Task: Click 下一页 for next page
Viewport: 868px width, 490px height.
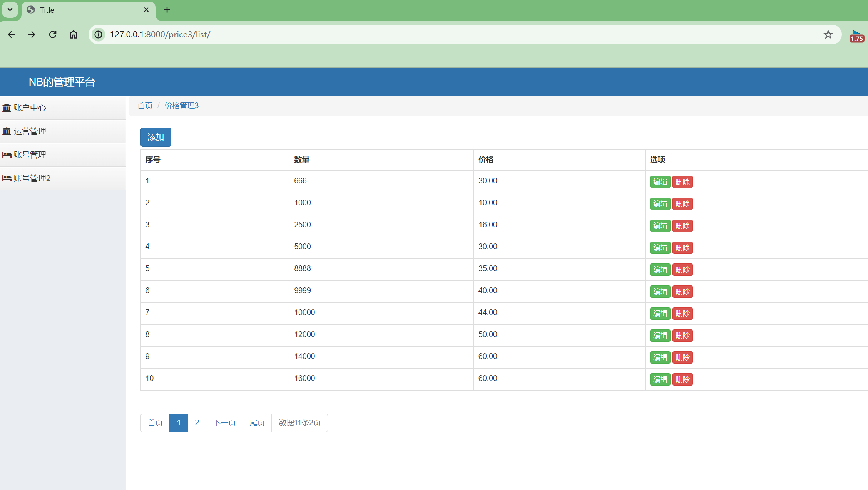Action: point(224,423)
